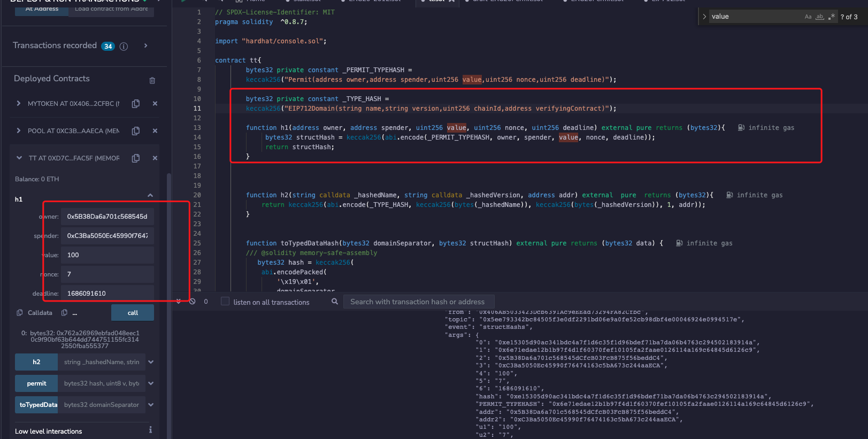This screenshot has height=439, width=868.
Task: Click the left panel vertical scrollbar
Action: [x=170, y=305]
